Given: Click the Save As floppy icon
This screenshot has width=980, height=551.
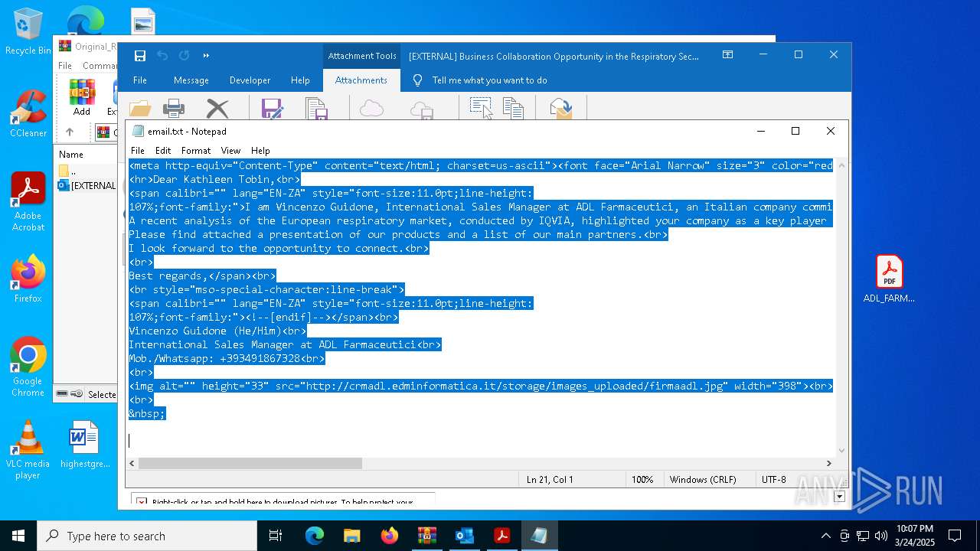Looking at the screenshot, I should click(272, 109).
